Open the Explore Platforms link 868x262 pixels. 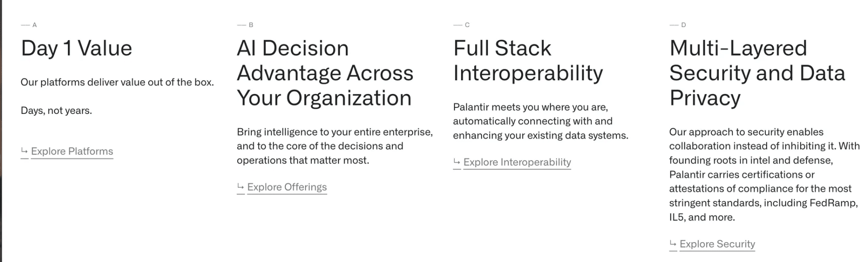point(72,151)
